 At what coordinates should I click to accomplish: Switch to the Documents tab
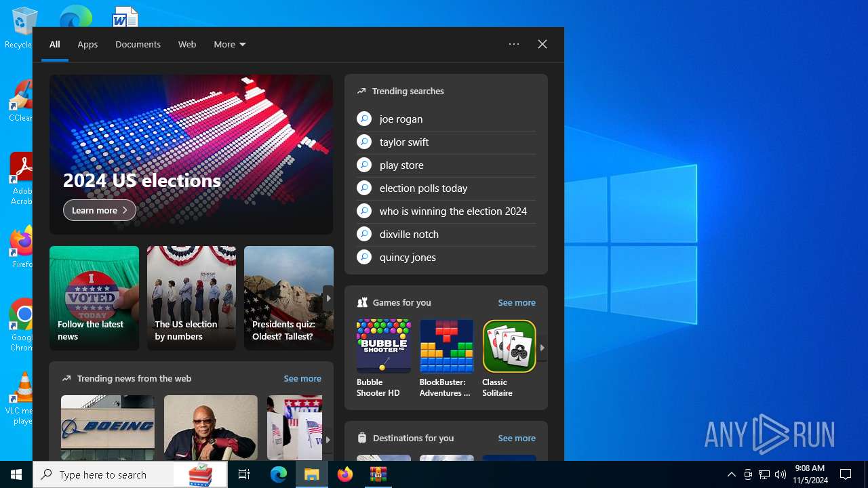pos(138,44)
